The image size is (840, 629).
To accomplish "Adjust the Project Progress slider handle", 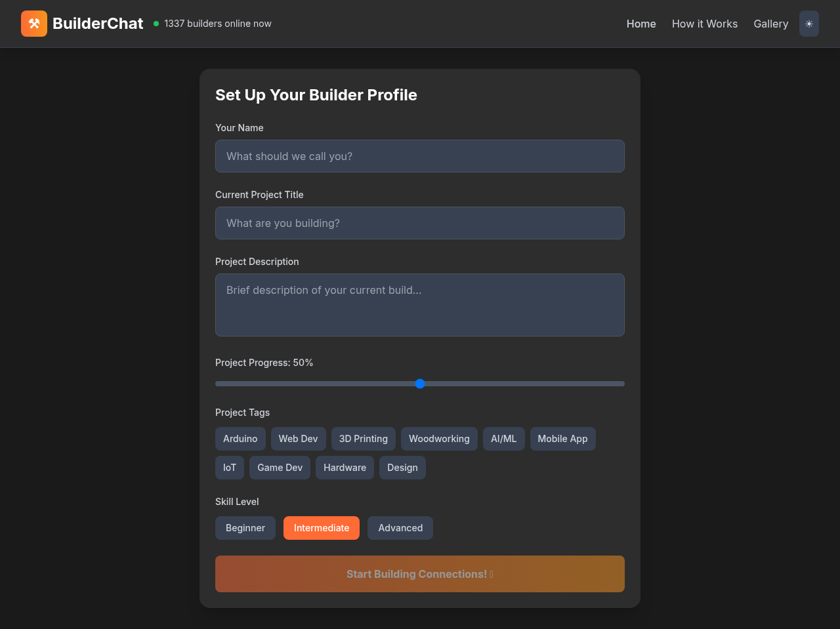I will pos(420,383).
